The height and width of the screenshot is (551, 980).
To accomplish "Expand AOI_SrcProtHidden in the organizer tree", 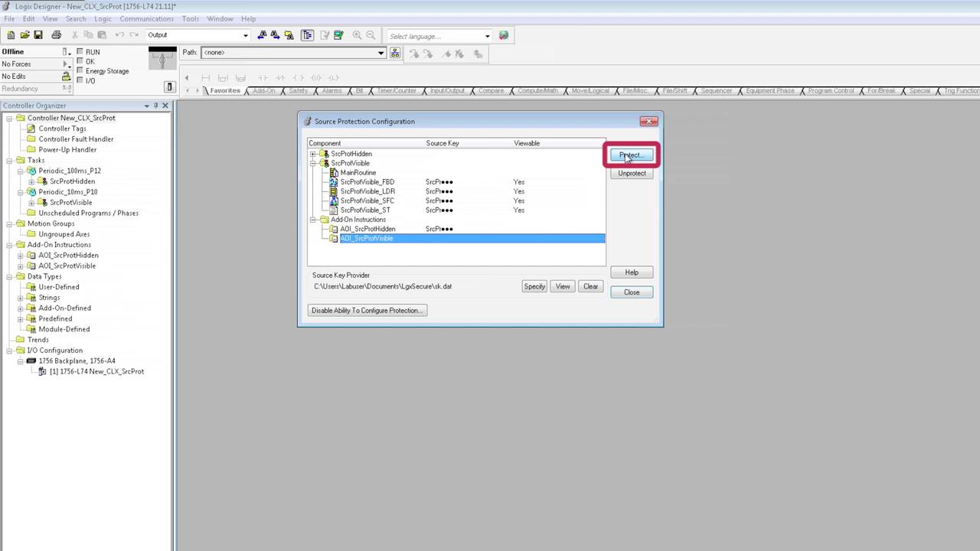I will [21, 256].
